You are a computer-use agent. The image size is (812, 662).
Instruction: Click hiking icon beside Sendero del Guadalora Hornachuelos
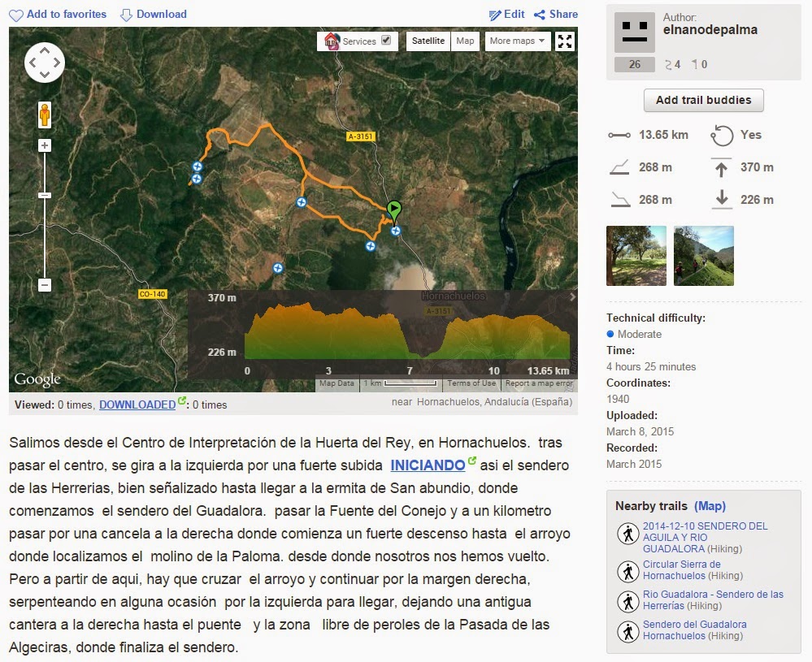pos(627,631)
